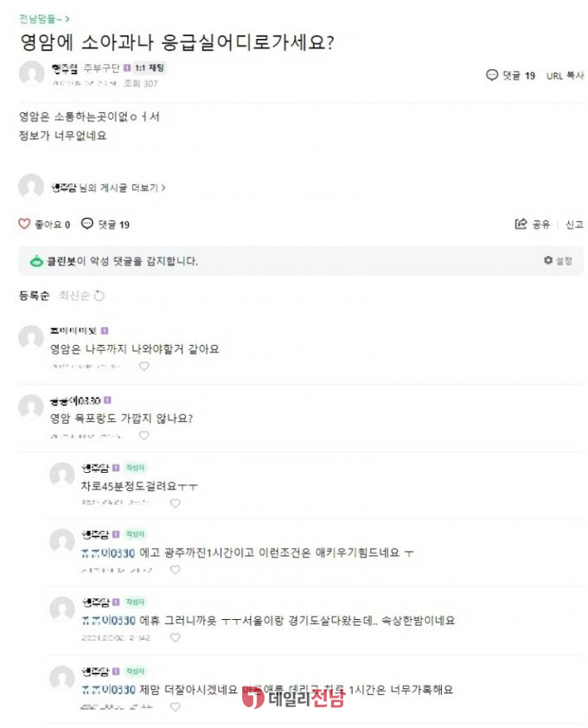Screen dimensions: 588x728
Task: Like the 차로45분정도걸려요 reply
Action: point(175,502)
